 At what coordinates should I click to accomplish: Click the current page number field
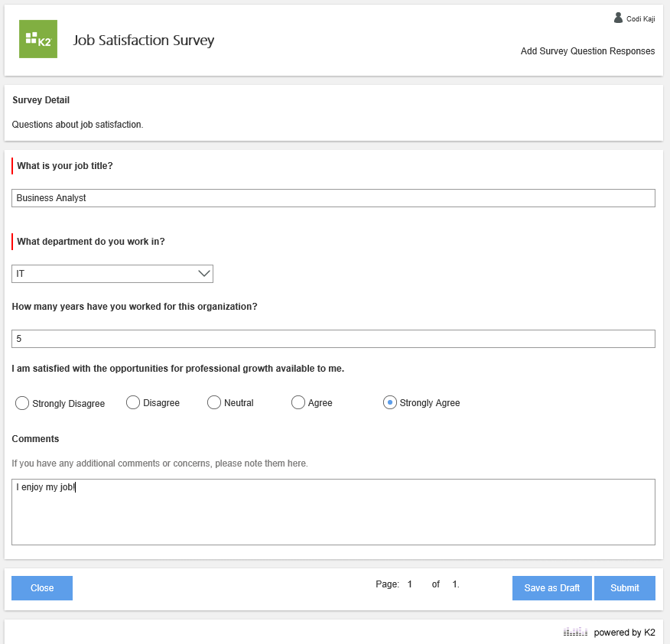(410, 584)
